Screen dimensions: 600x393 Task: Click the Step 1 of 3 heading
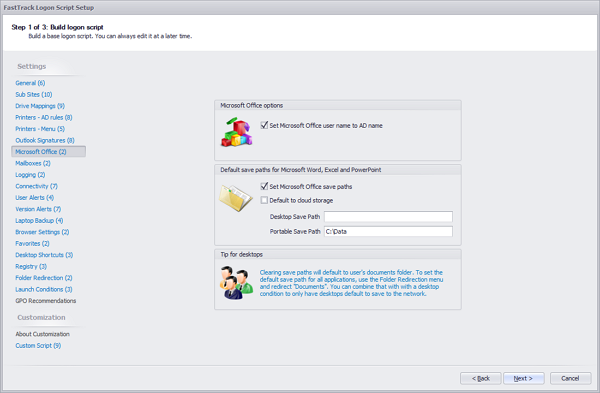tap(57, 27)
